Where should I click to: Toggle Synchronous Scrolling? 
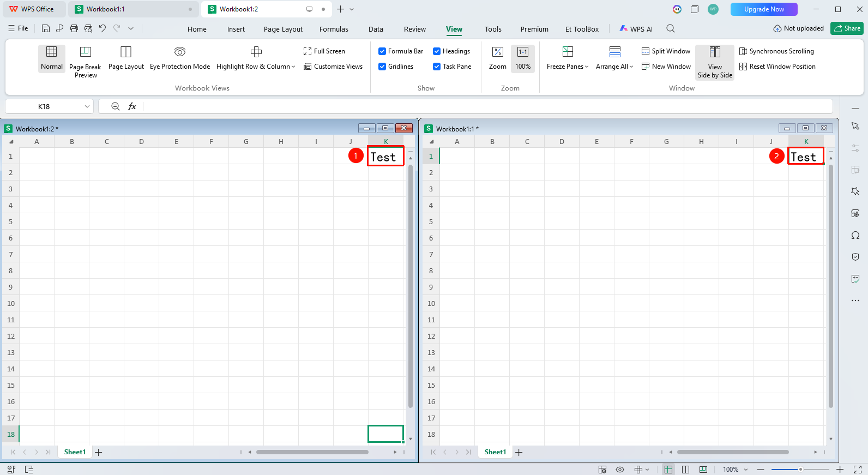pos(776,51)
